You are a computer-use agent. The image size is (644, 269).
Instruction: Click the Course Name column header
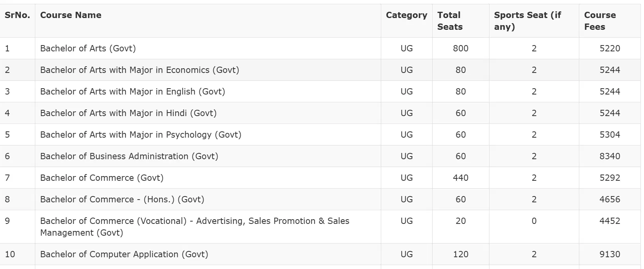click(71, 15)
